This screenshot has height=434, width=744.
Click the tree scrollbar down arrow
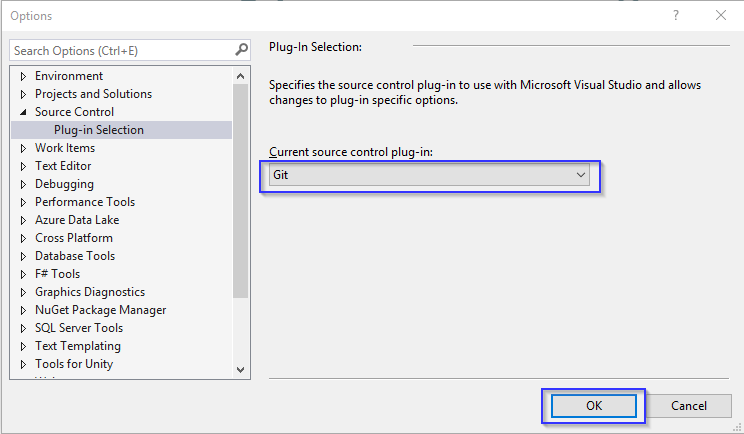241,369
